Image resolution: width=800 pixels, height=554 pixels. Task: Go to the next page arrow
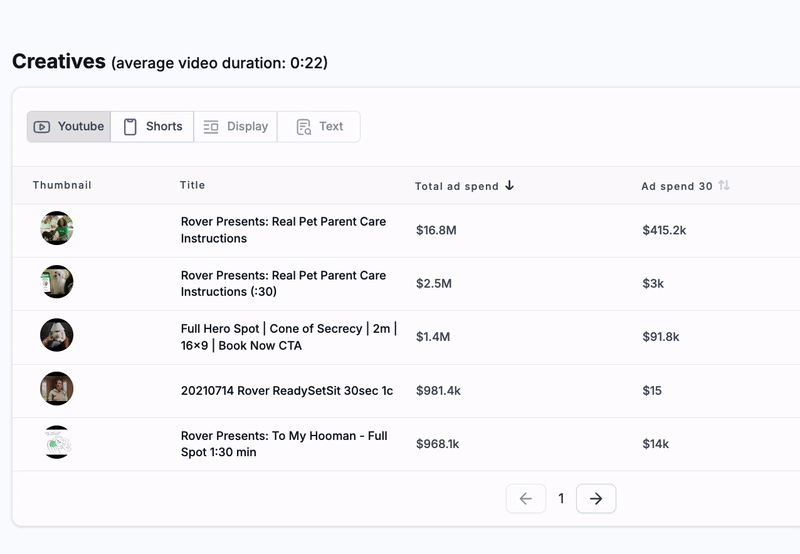[596, 498]
